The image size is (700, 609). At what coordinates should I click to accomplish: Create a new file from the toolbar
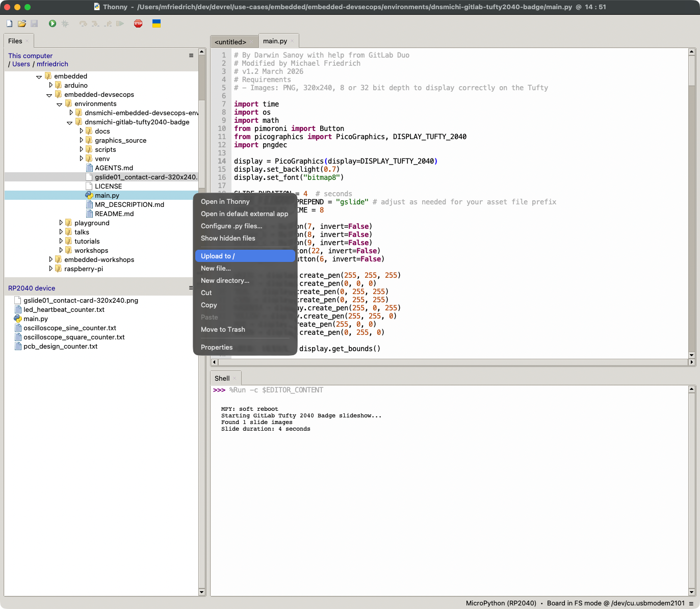(9, 23)
